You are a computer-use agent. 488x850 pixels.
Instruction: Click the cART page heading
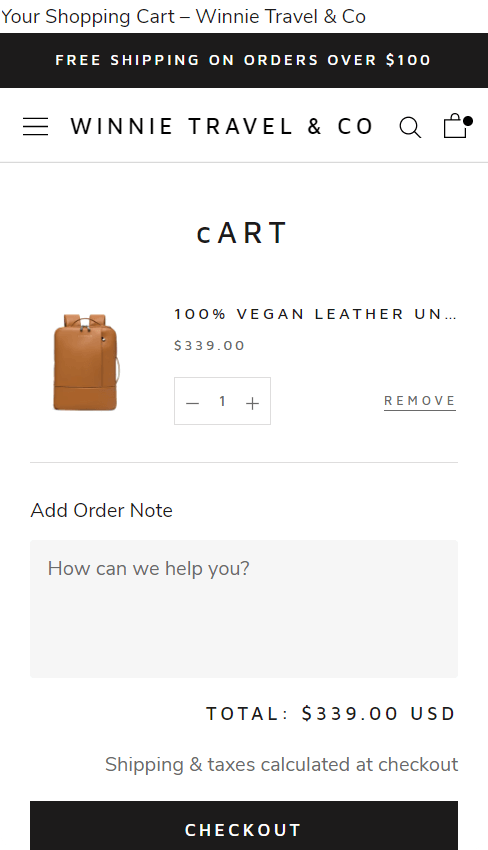pos(242,233)
